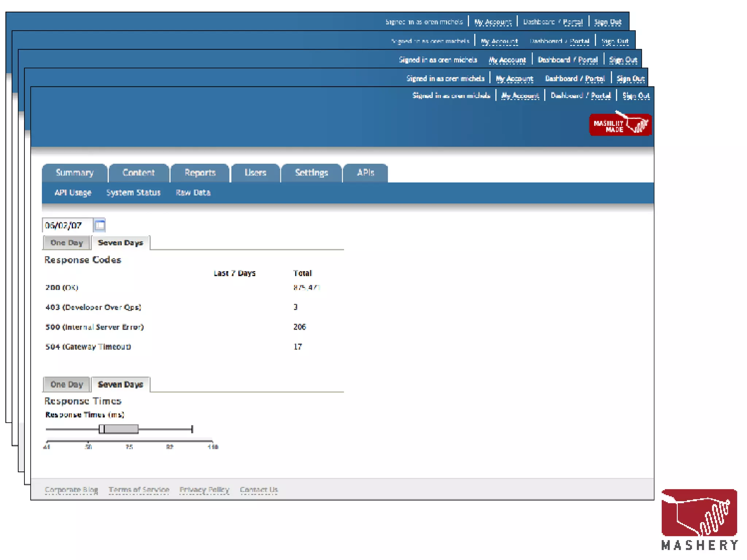Click the date input field
Screen dimensions: 747x560
[x=67, y=225]
